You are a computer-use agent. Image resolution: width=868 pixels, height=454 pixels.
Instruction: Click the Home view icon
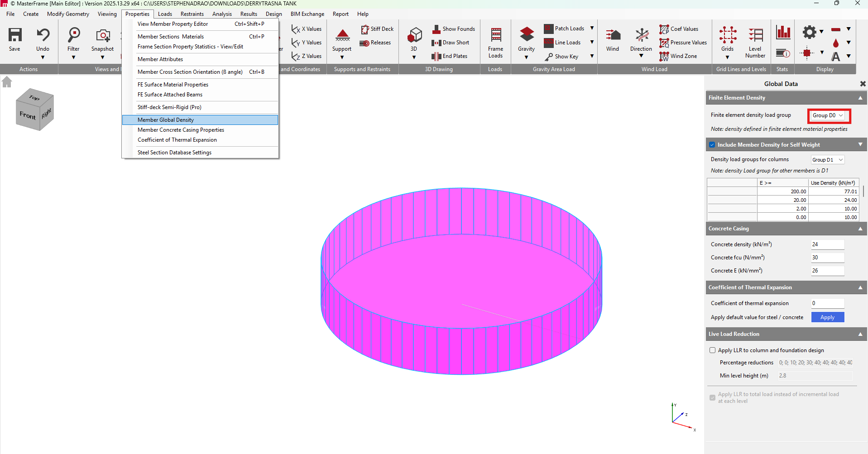[x=7, y=82]
